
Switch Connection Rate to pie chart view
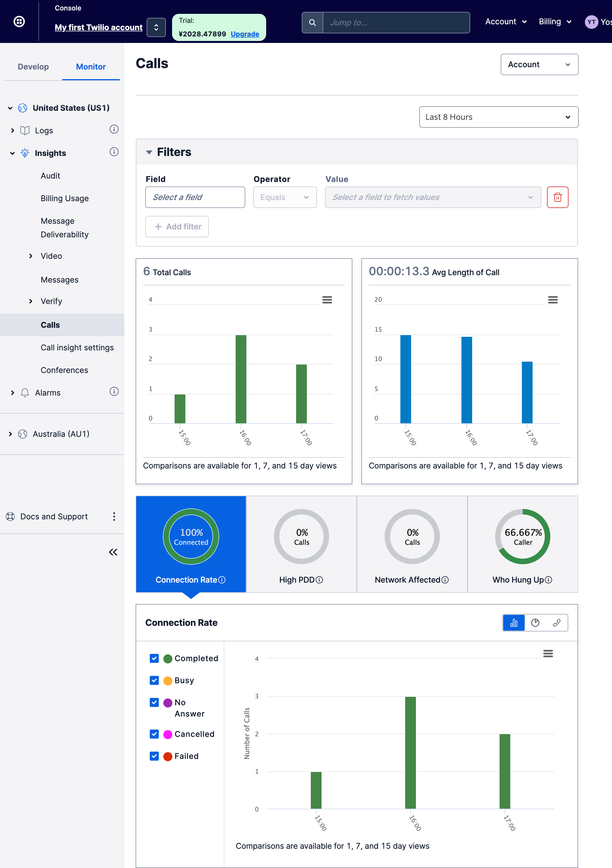coord(535,623)
